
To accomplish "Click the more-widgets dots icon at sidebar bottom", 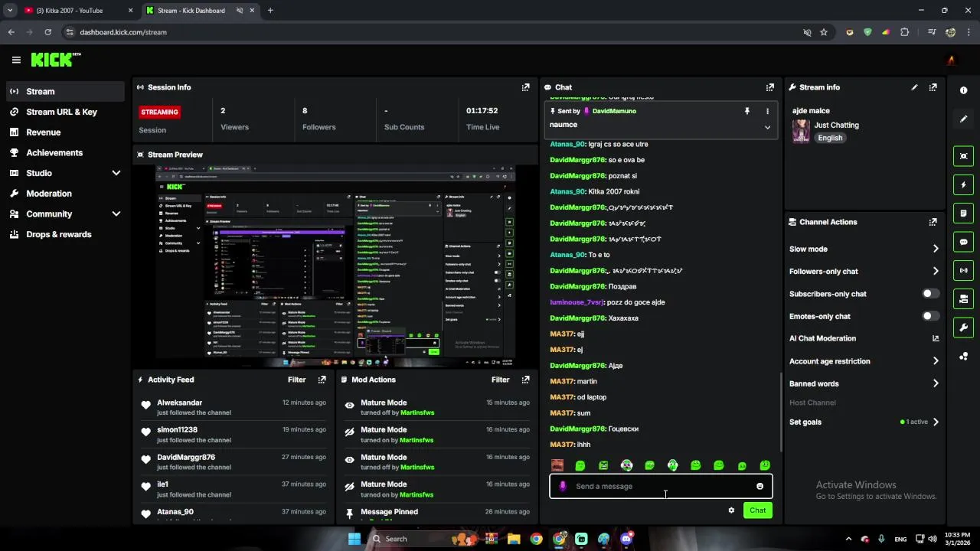I will coord(963,357).
